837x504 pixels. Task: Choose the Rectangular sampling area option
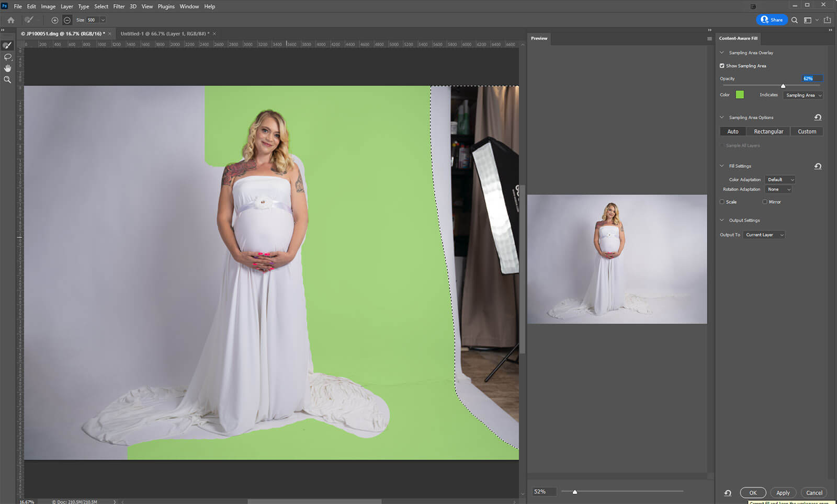pos(768,132)
